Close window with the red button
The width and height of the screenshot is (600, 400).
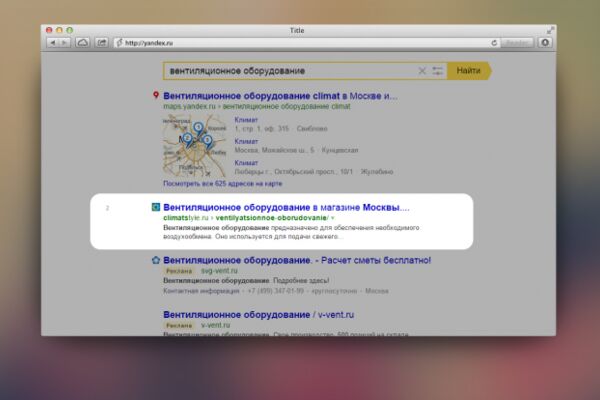pos(49,30)
